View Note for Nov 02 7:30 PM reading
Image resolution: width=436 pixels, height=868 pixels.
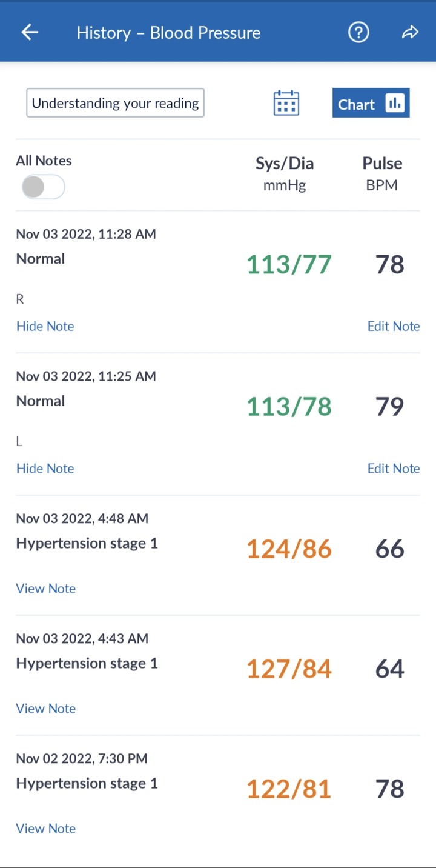click(46, 829)
